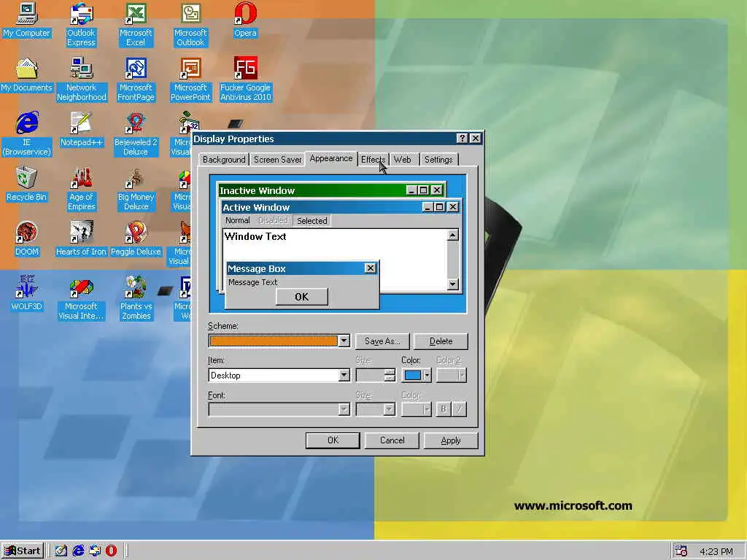747x560 pixels.
Task: Click the system tray scheduler icon
Action: pos(682,551)
